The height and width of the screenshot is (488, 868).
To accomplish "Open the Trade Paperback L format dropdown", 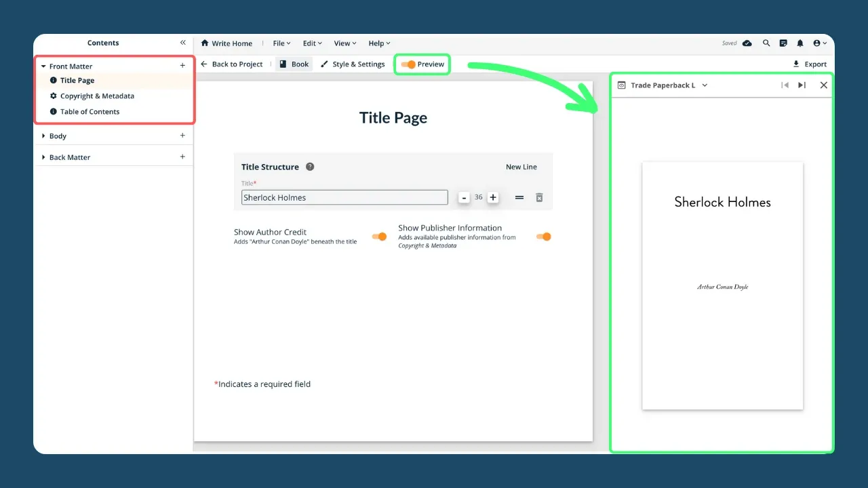I will 704,85.
